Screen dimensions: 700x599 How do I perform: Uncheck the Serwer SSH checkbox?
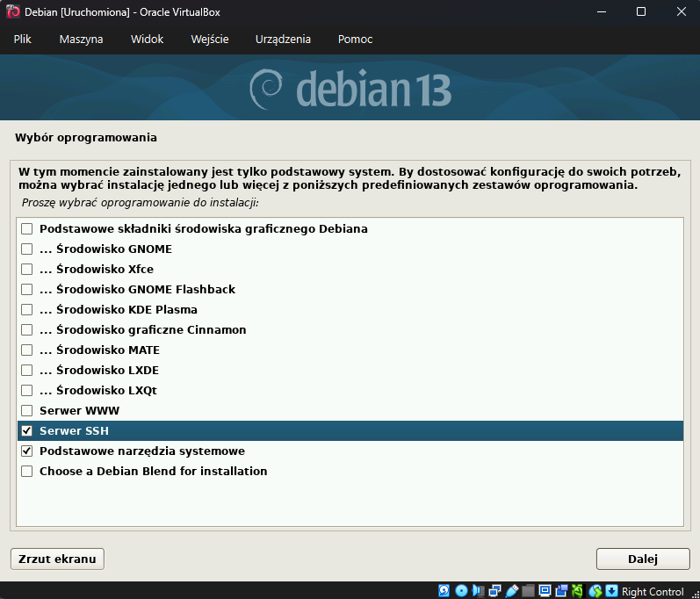point(27,431)
